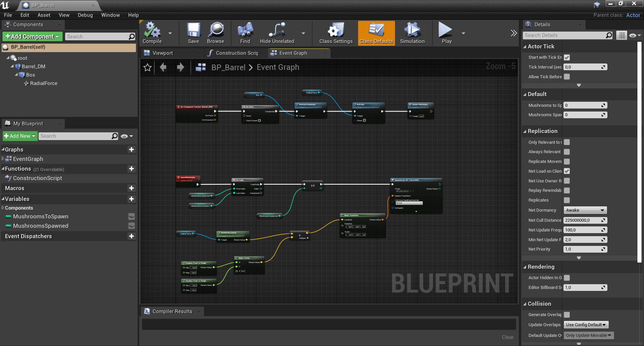Open the Debug menu
The height and width of the screenshot is (346, 644).
(85, 15)
